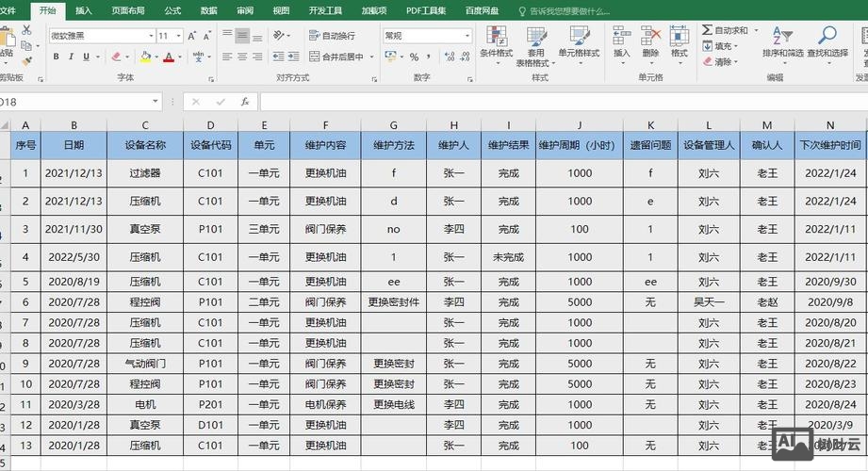Click the formula bar input field
This screenshot has height=471, width=868.
pyautogui.click(x=564, y=102)
